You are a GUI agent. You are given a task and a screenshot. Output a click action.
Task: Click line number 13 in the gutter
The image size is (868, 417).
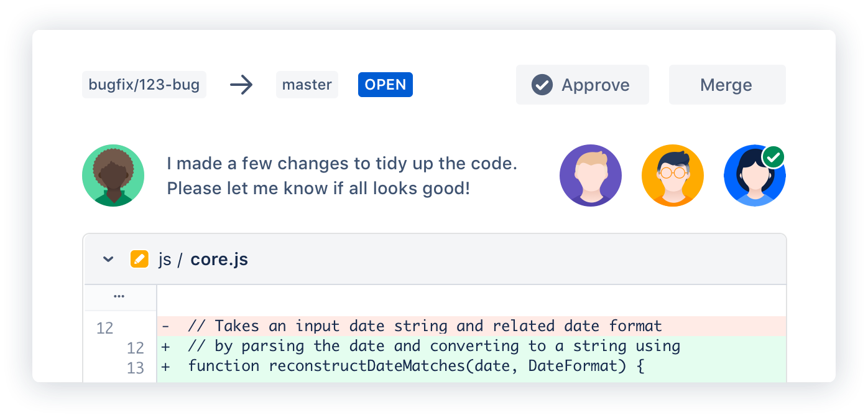pos(136,368)
